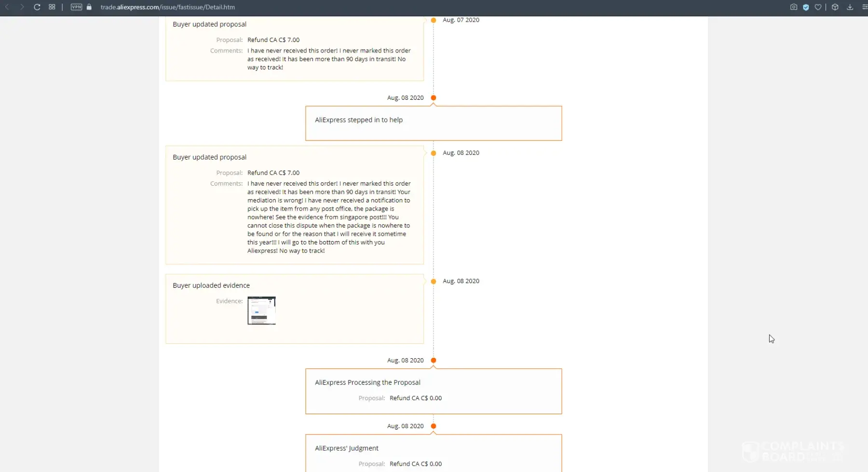The height and width of the screenshot is (472, 868).
Task: Click the 'AliExpress Processing the Proposal' box
Action: pyautogui.click(x=433, y=391)
